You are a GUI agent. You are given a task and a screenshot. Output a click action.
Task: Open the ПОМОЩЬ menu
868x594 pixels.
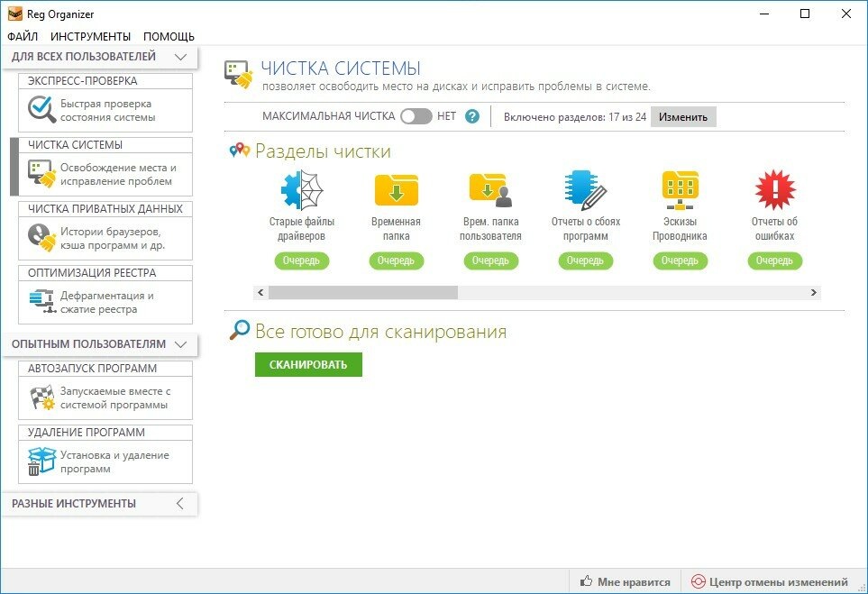pos(169,37)
